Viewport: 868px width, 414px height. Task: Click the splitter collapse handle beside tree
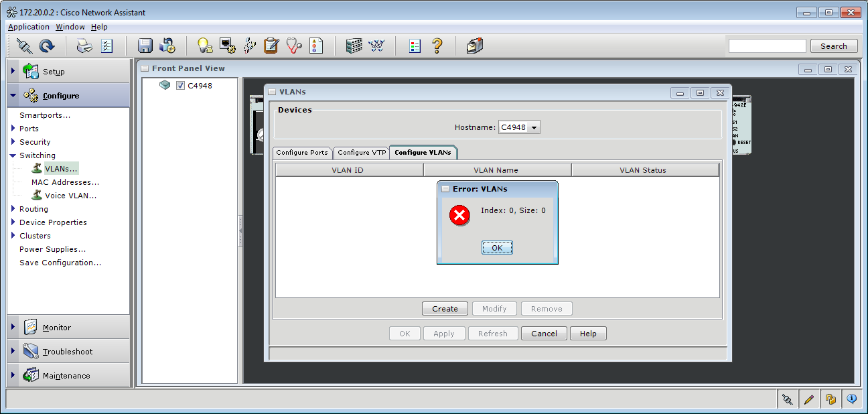click(240, 231)
